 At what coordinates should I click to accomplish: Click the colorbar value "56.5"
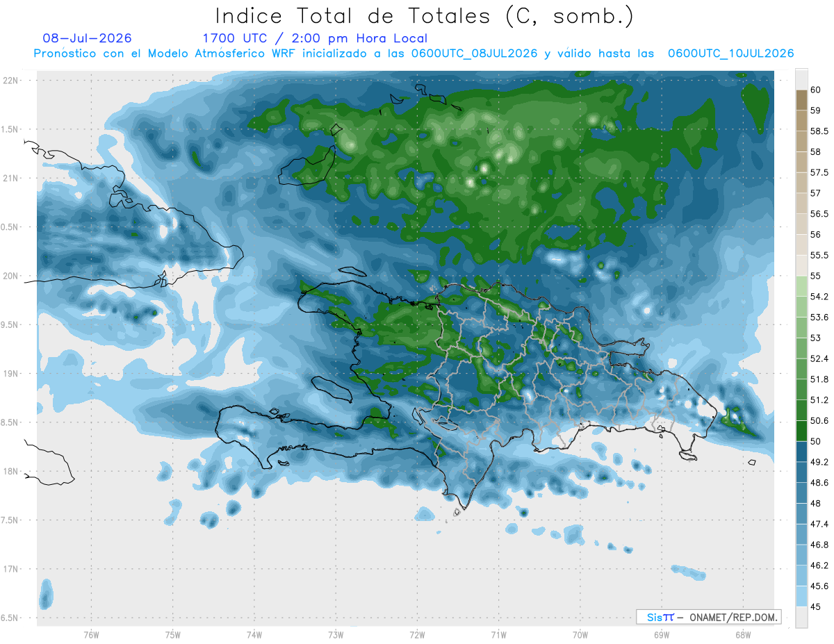pyautogui.click(x=819, y=214)
